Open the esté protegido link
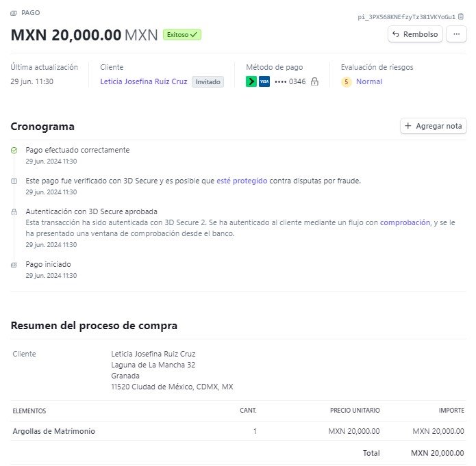Screen dimensions: 476x466 tap(242, 181)
